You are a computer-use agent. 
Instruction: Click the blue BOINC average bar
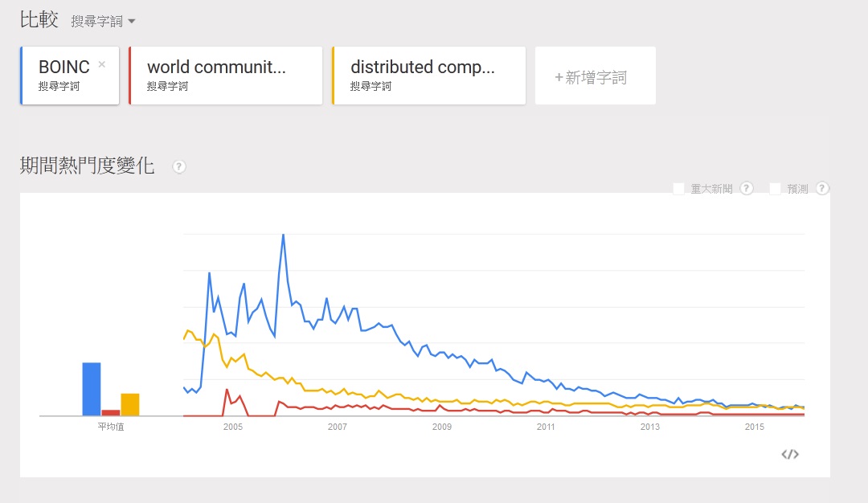click(x=92, y=389)
